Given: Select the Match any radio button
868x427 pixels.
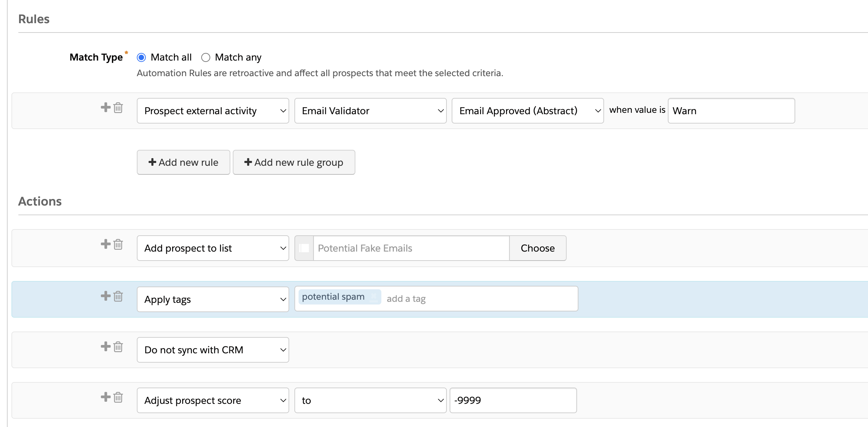Looking at the screenshot, I should [206, 57].
